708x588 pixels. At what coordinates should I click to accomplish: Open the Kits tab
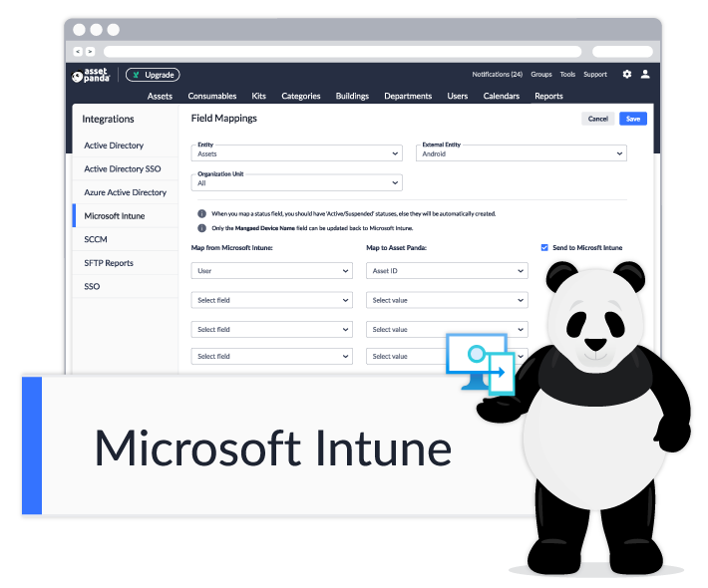258,96
